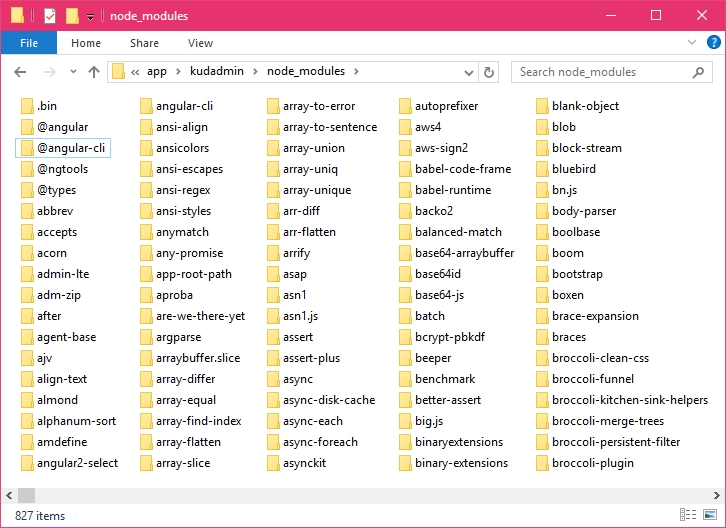Select the @ngtools folder
The height and width of the screenshot is (528, 726).
coord(55,169)
